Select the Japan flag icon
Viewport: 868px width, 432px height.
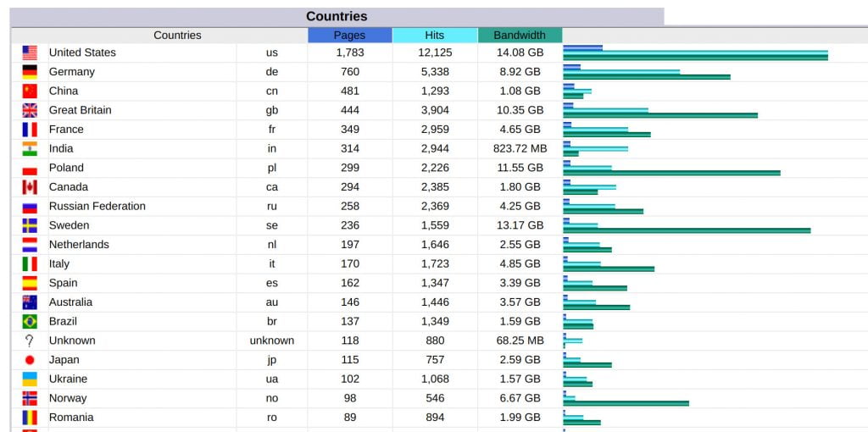pos(30,360)
